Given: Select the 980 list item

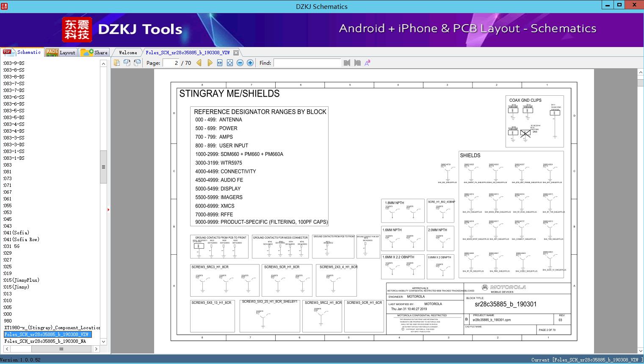Looking at the screenshot, I should pos(8,321).
